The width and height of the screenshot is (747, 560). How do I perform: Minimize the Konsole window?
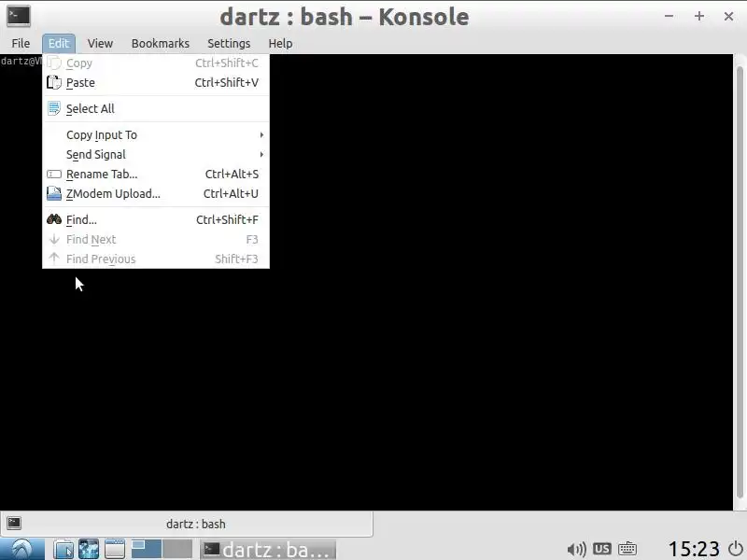coord(669,16)
